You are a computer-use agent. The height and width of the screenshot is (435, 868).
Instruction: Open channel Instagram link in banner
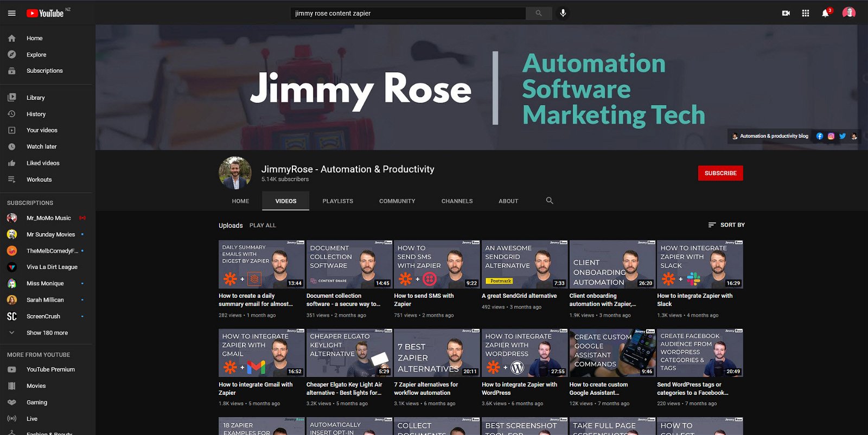tap(831, 136)
